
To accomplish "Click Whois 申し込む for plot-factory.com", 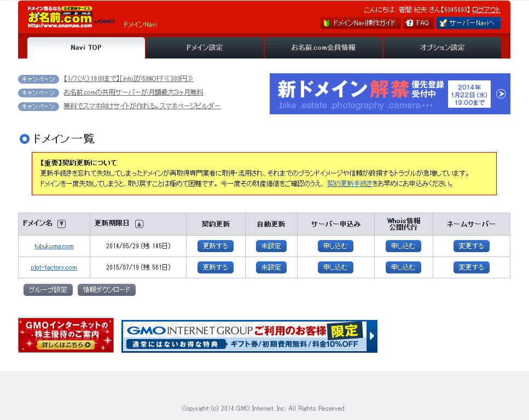I will (403, 267).
